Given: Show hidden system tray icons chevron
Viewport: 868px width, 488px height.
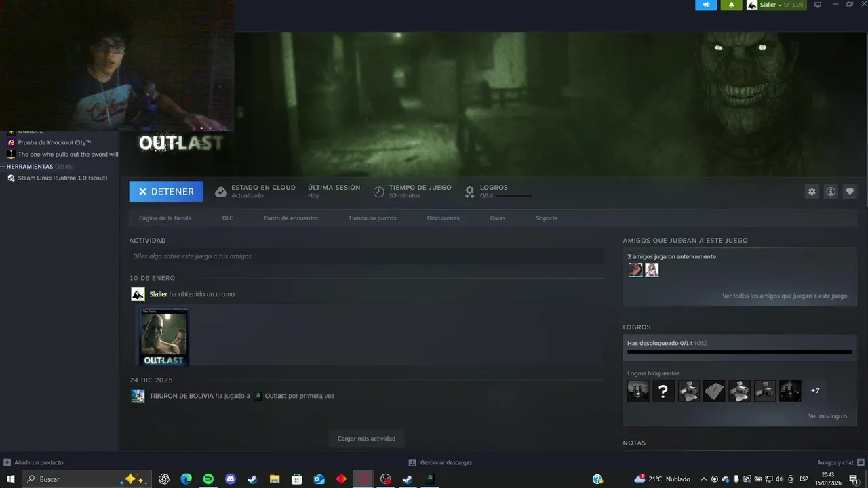Looking at the screenshot, I should (704, 479).
